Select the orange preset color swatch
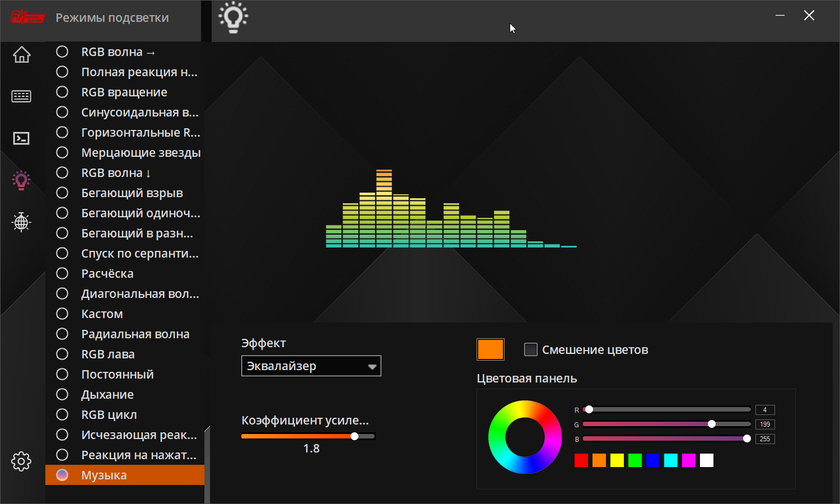Screen dimensions: 840x504 pos(599,460)
